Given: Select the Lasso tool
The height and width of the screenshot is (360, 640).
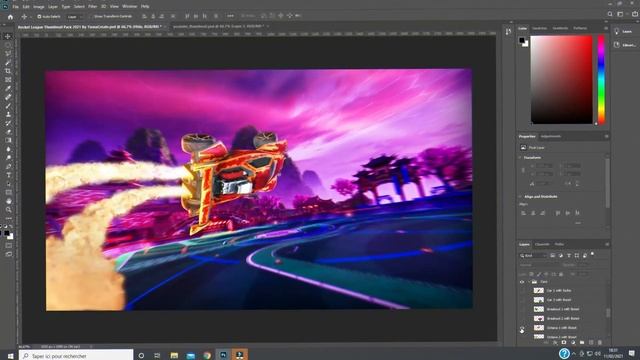Looking at the screenshot, I should [x=8, y=53].
